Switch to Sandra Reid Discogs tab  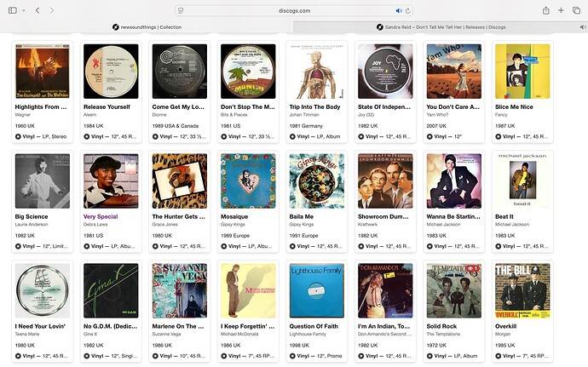[441, 27]
